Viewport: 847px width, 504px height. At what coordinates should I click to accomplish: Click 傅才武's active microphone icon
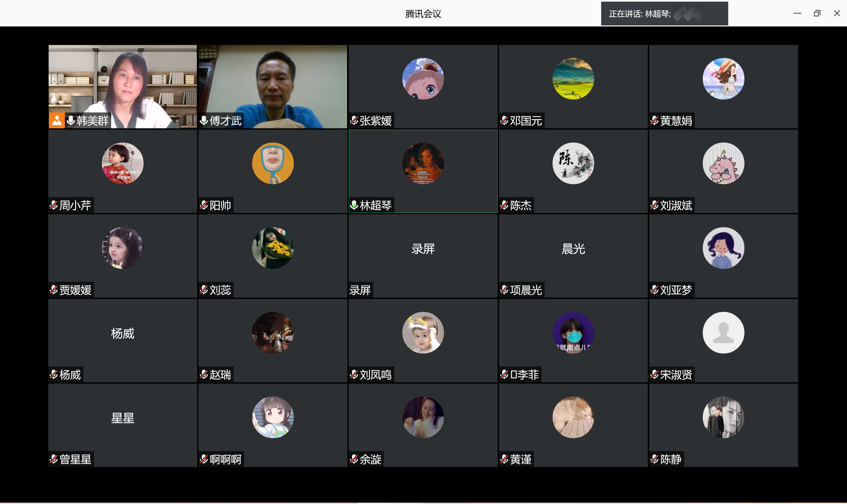tap(204, 121)
